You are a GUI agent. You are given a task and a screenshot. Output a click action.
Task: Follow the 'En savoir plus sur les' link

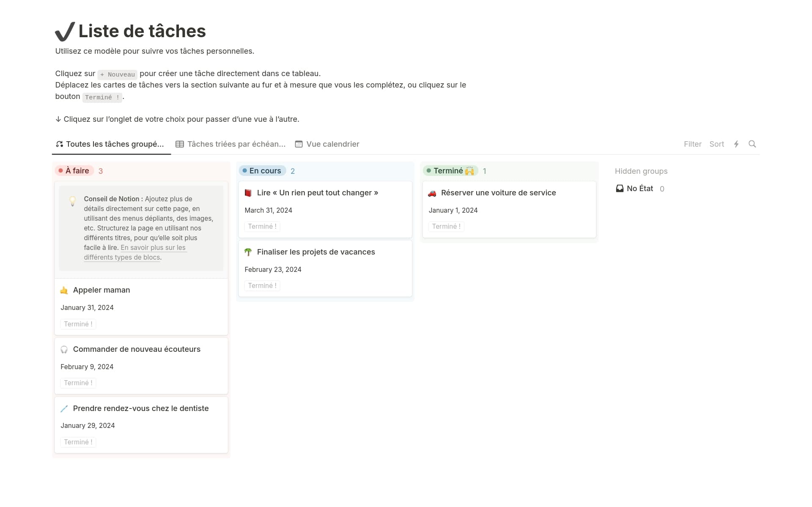pyautogui.click(x=153, y=248)
